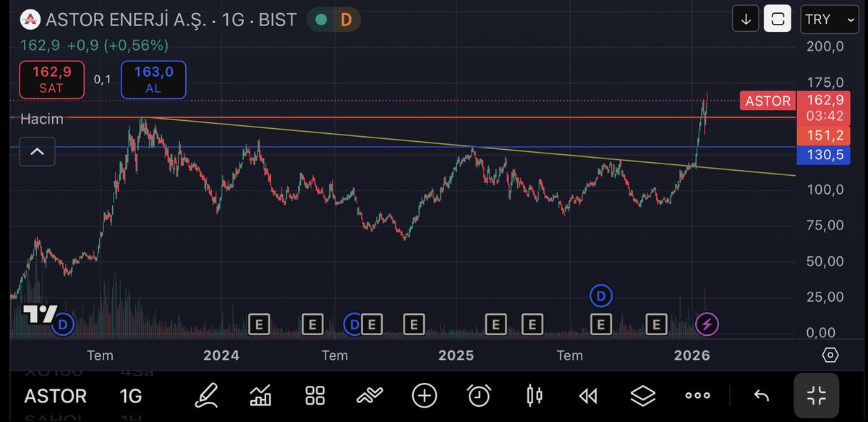
Task: Open the TRY currency dropdown
Action: pyautogui.click(x=830, y=19)
